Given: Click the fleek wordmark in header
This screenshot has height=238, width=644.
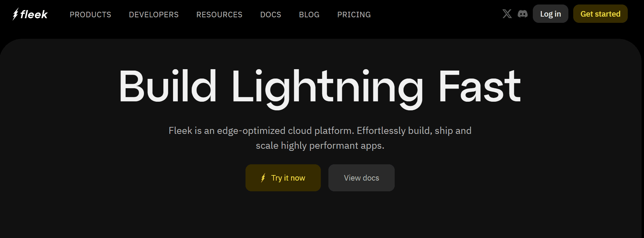Looking at the screenshot, I should 34,15.
